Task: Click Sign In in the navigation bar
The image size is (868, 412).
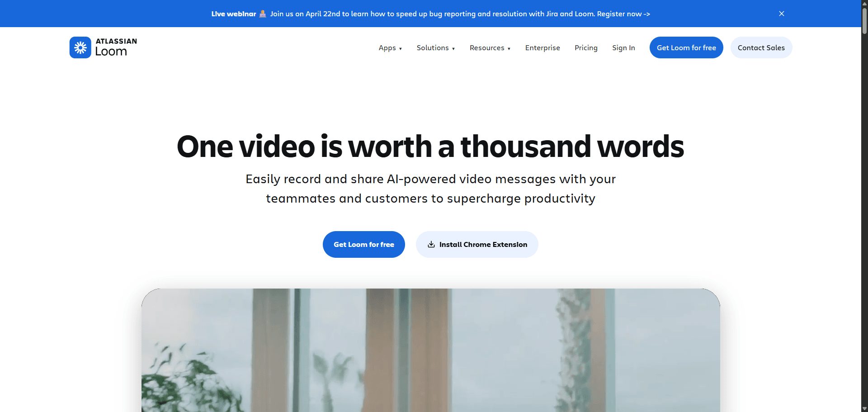Action: coord(623,48)
